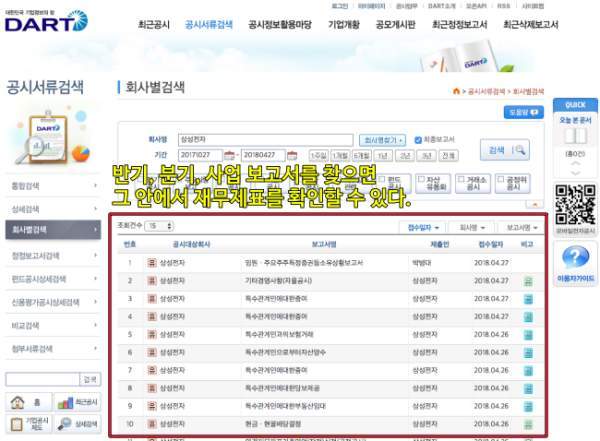Click the 최근공시 chart icon in sidebar

point(65,402)
